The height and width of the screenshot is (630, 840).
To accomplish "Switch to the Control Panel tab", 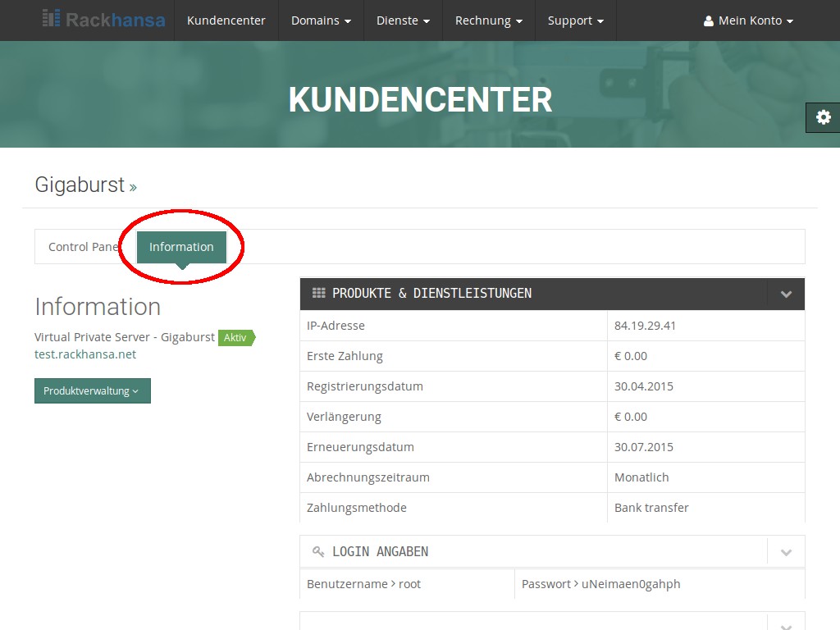I will [x=84, y=247].
